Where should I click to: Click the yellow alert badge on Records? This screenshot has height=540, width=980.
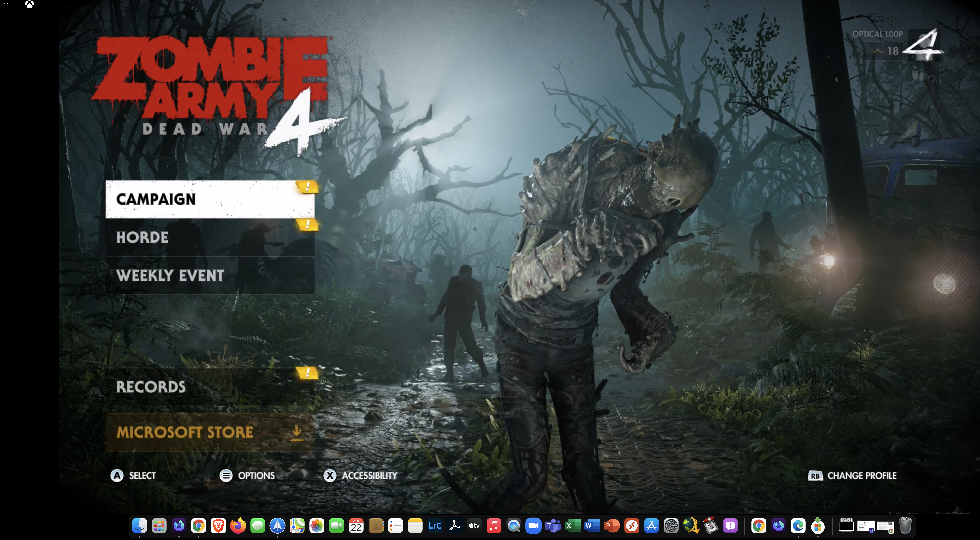[x=307, y=373]
